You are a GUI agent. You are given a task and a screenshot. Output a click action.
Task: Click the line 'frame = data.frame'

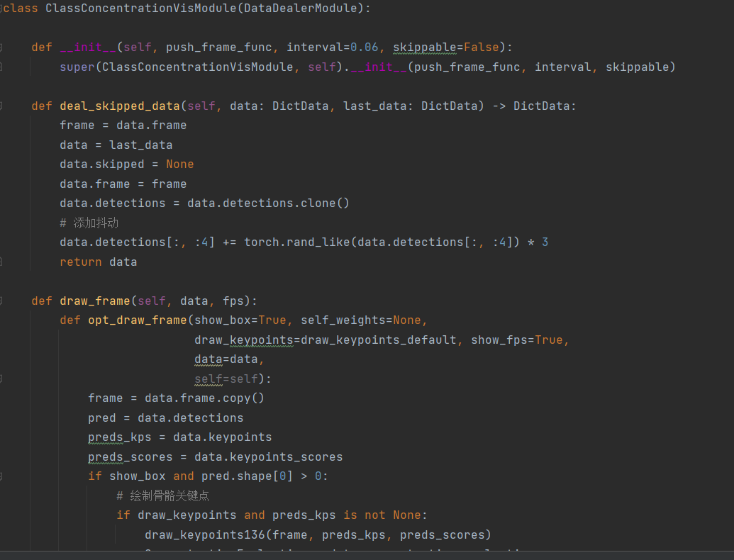tap(123, 125)
